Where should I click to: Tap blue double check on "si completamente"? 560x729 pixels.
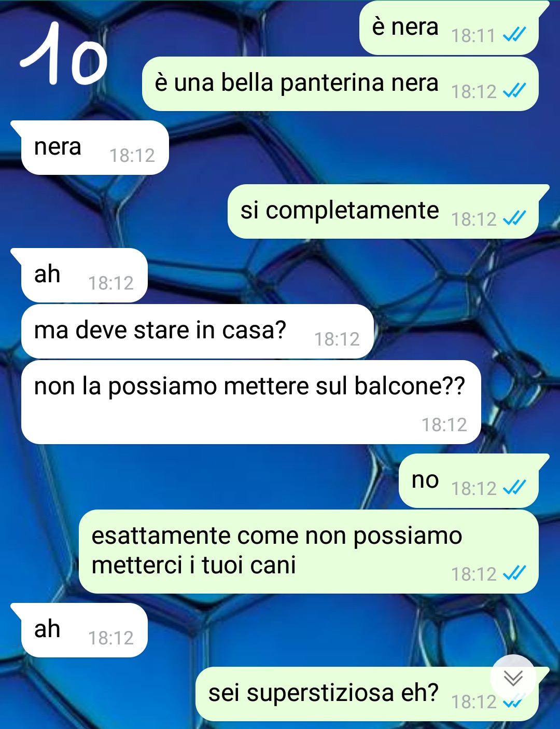point(514,219)
